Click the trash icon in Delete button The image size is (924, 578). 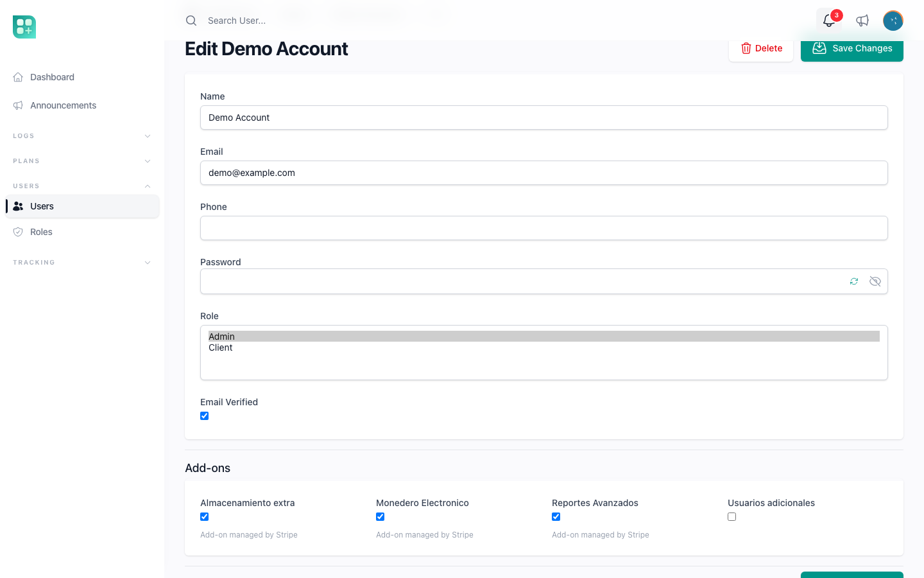point(746,48)
